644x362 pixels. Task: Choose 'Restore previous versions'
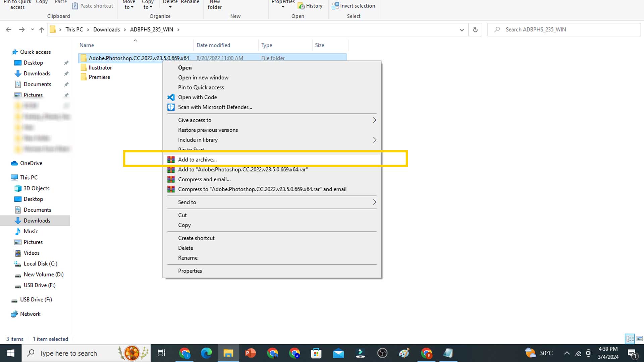208,130
